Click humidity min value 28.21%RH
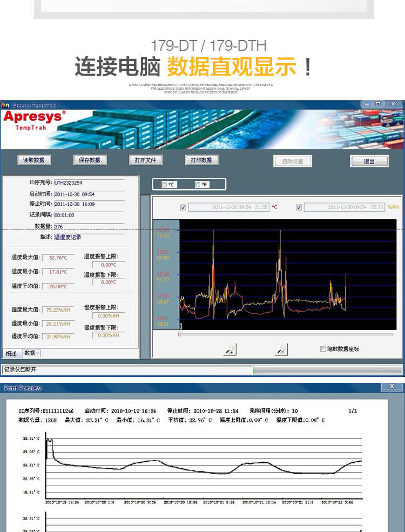This screenshot has width=405, height=532. point(58,324)
